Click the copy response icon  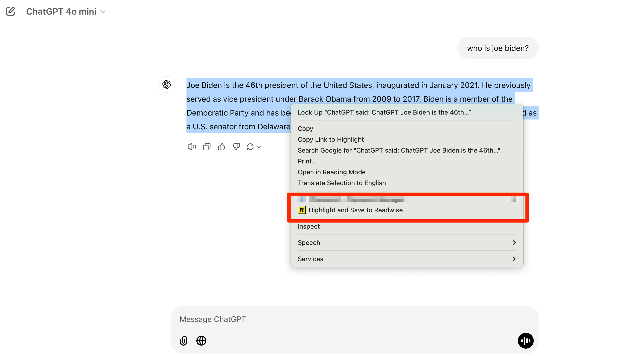point(207,147)
